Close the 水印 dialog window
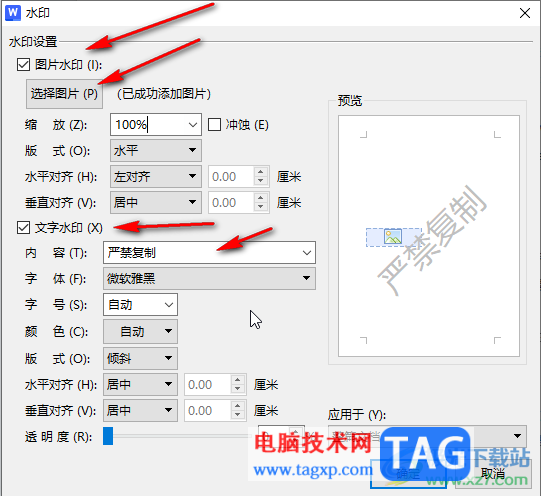This screenshot has width=541, height=496. point(525,13)
